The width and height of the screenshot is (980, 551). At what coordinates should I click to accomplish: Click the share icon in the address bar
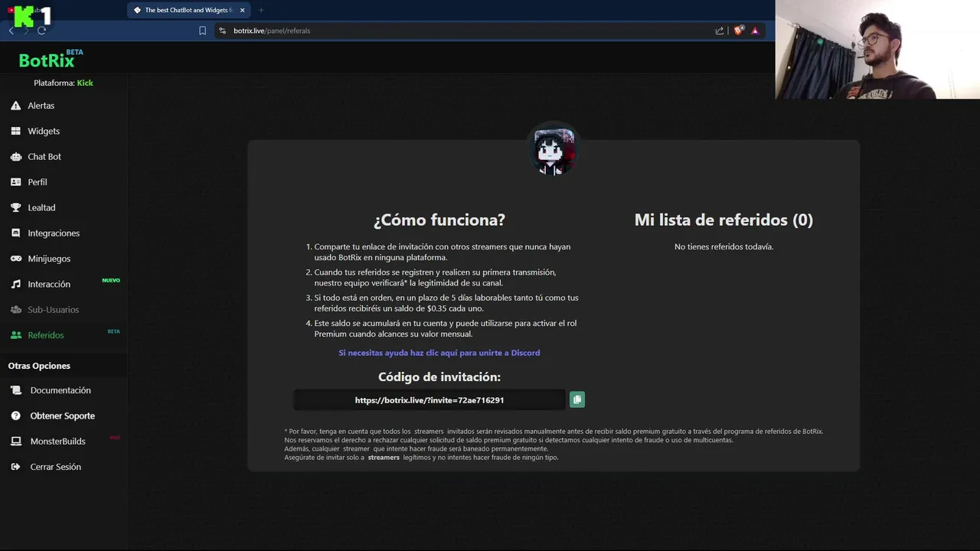point(720,31)
